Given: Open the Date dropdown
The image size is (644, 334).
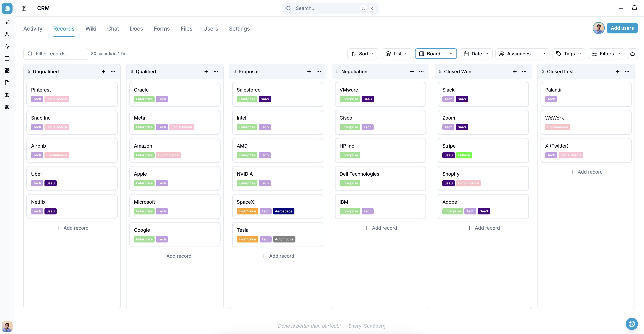Looking at the screenshot, I should [x=476, y=53].
